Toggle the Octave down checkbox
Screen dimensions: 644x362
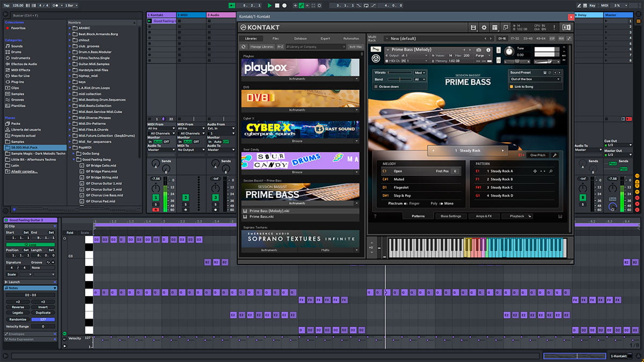click(376, 86)
